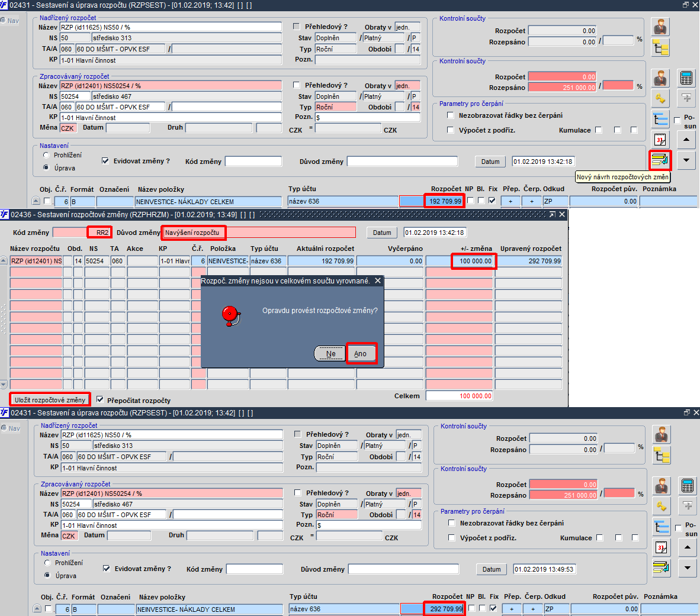Click the Datum button in upper 02431 window

tap(490, 162)
